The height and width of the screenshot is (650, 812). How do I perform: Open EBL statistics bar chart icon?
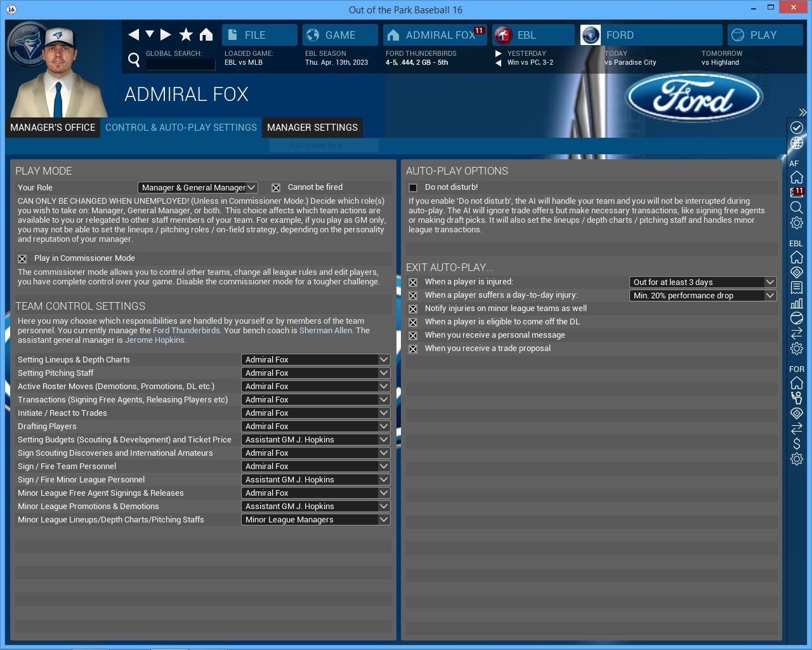point(797,303)
